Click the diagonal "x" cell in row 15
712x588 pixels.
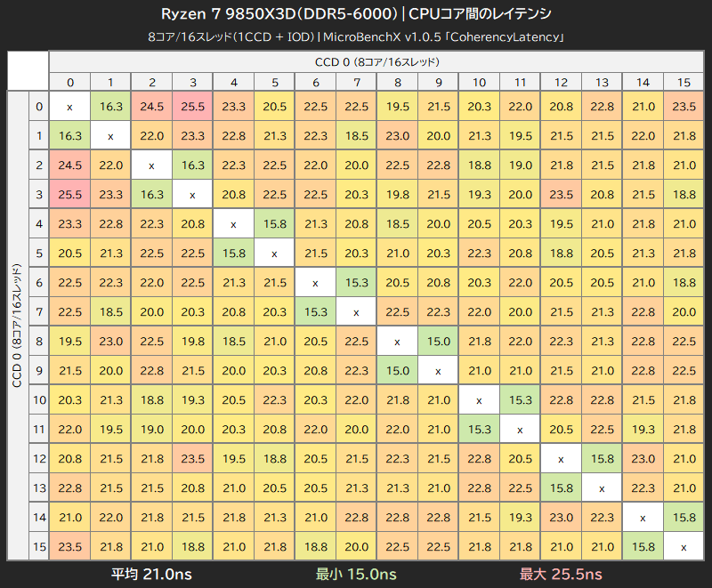pos(684,546)
